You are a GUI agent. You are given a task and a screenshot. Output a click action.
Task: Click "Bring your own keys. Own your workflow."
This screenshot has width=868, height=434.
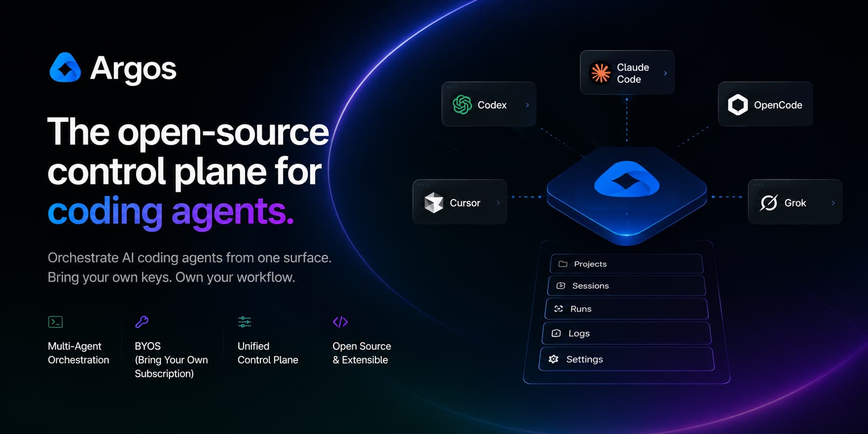171,277
